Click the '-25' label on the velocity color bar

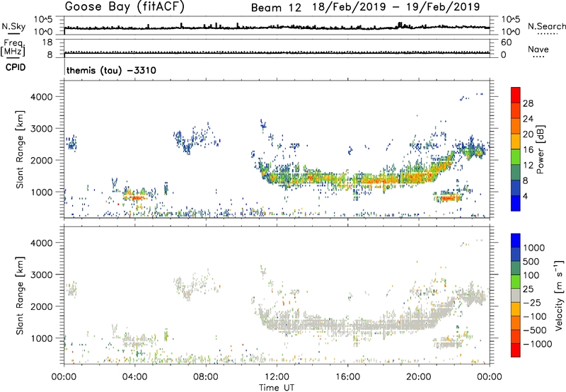532,302
